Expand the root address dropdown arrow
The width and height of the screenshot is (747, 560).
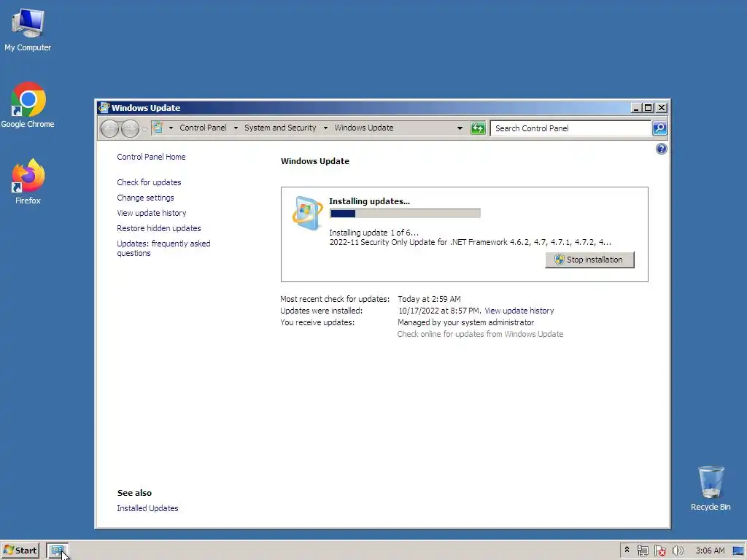click(171, 128)
